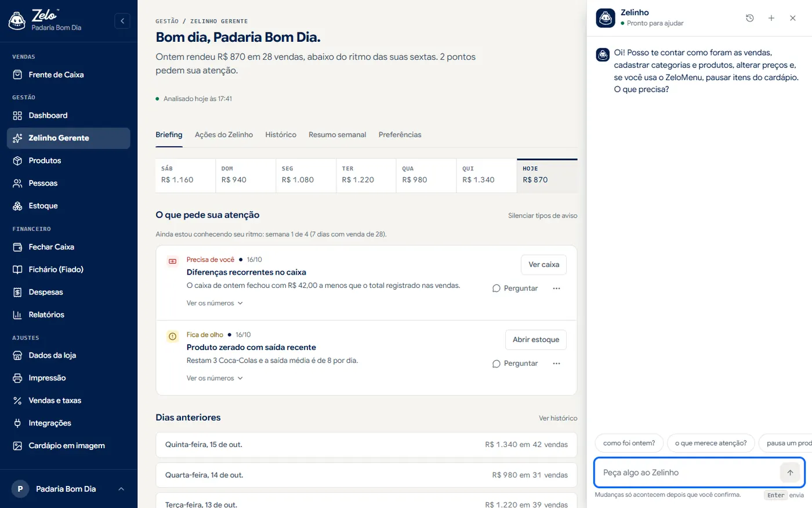The image size is (812, 508).
Task: Start new chat with plus icon
Action: tap(771, 18)
